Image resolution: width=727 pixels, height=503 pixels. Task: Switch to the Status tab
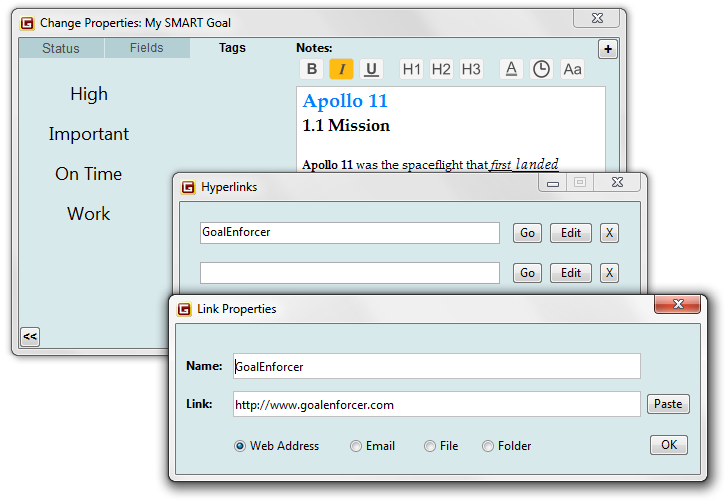[x=61, y=48]
